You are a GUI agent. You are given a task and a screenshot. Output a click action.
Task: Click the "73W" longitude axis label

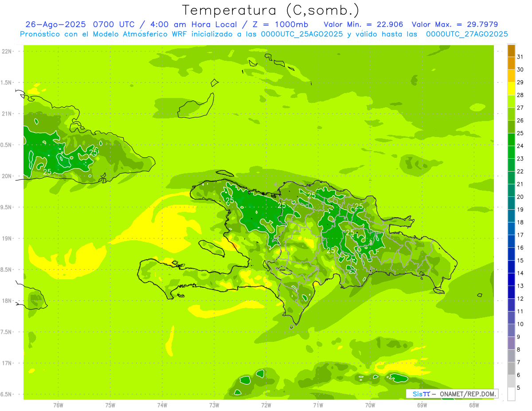[214, 405]
